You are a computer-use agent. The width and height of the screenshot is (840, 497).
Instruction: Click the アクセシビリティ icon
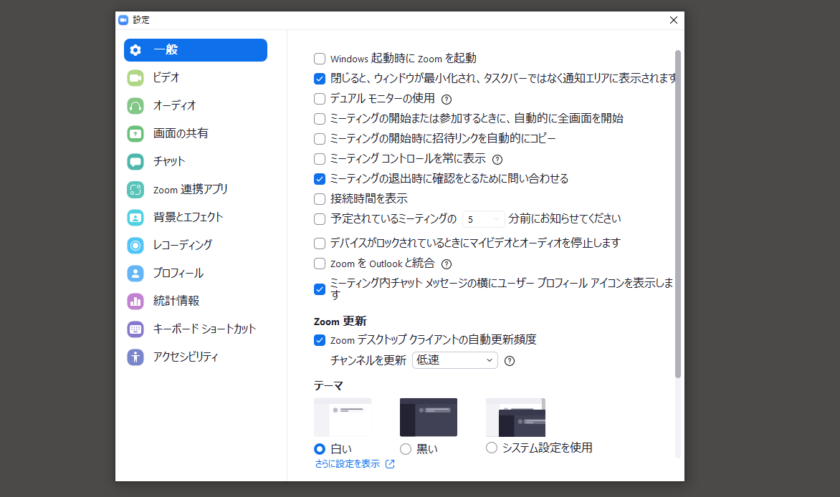click(136, 357)
